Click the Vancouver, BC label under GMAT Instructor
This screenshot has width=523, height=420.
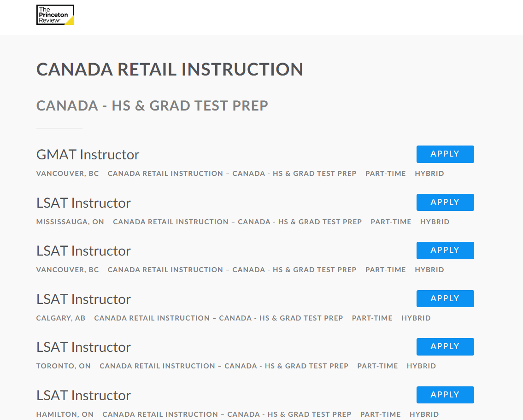[67, 174]
